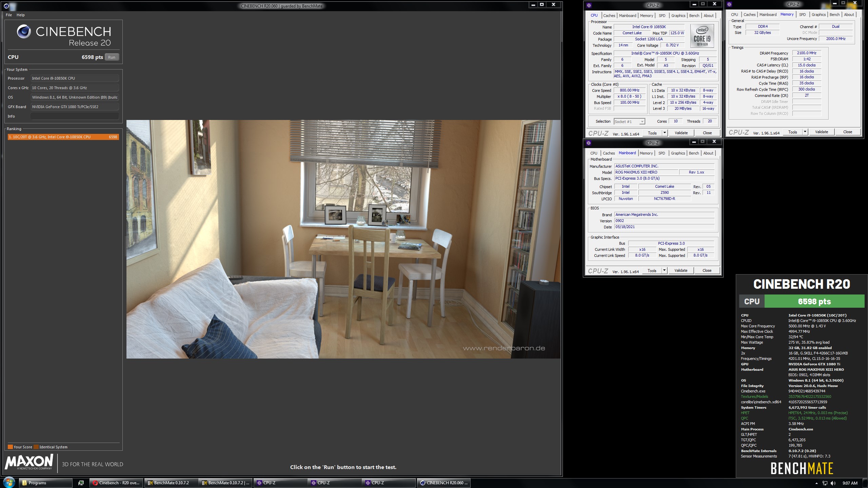
Task: Click the BENCHMATE logo in results panel
Action: coord(802,469)
